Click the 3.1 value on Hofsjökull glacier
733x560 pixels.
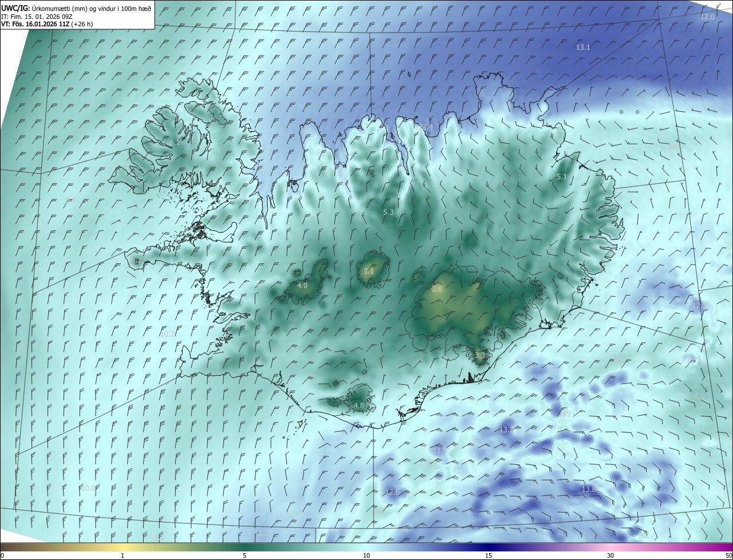click(x=368, y=271)
